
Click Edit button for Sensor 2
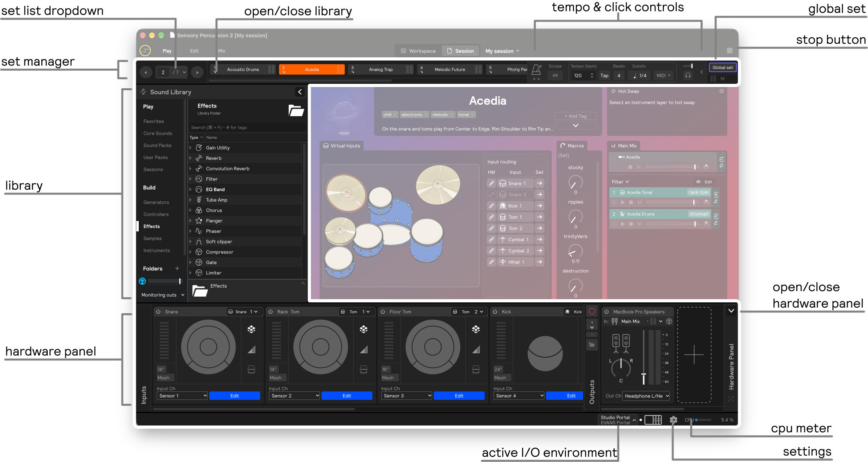click(x=347, y=396)
